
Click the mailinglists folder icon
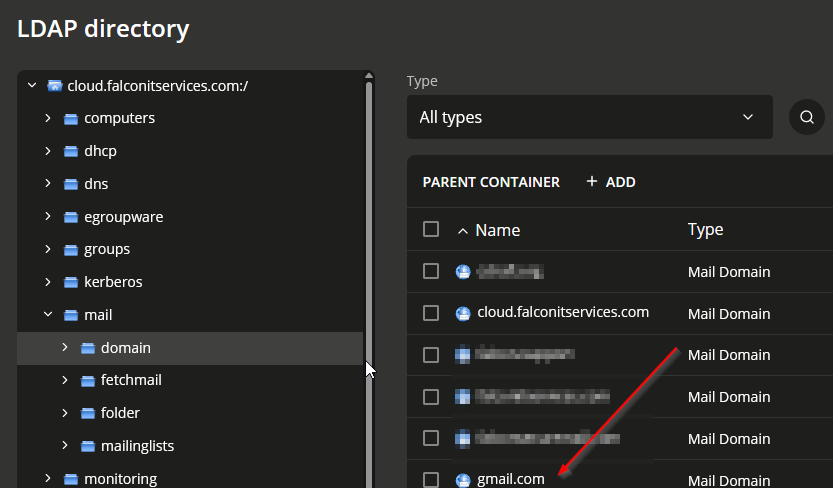[88, 447]
